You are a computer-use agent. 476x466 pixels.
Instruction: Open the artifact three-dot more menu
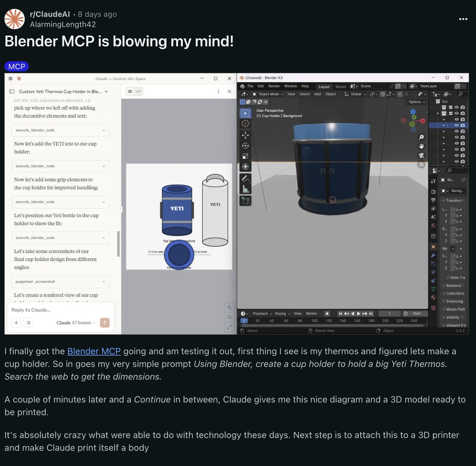(218, 91)
